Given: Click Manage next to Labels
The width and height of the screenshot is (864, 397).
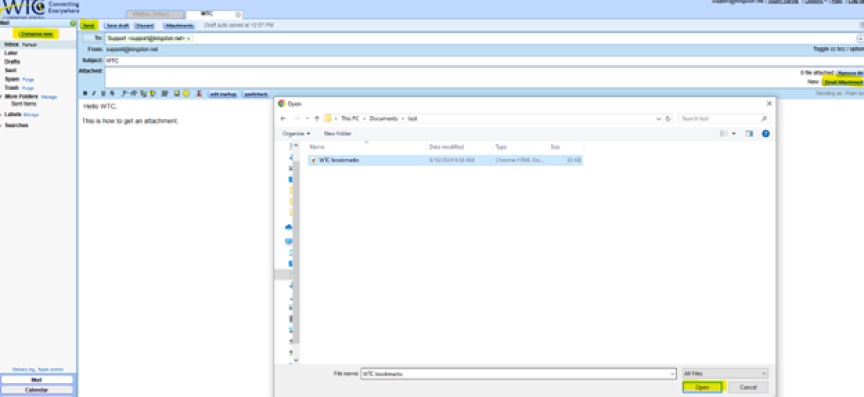Looking at the screenshot, I should [31, 115].
